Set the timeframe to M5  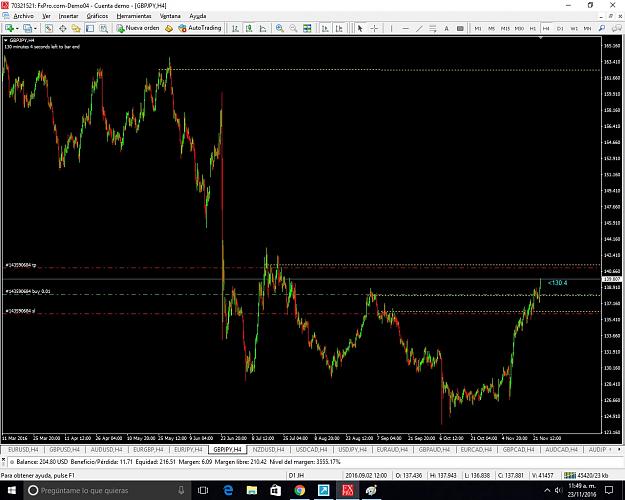point(491,28)
